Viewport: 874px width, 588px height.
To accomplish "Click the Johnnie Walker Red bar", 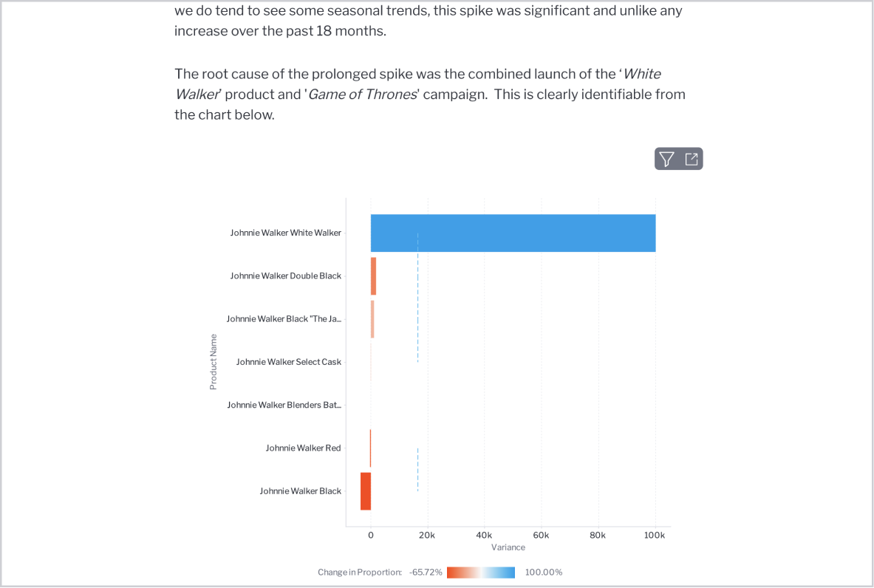I will (370, 448).
